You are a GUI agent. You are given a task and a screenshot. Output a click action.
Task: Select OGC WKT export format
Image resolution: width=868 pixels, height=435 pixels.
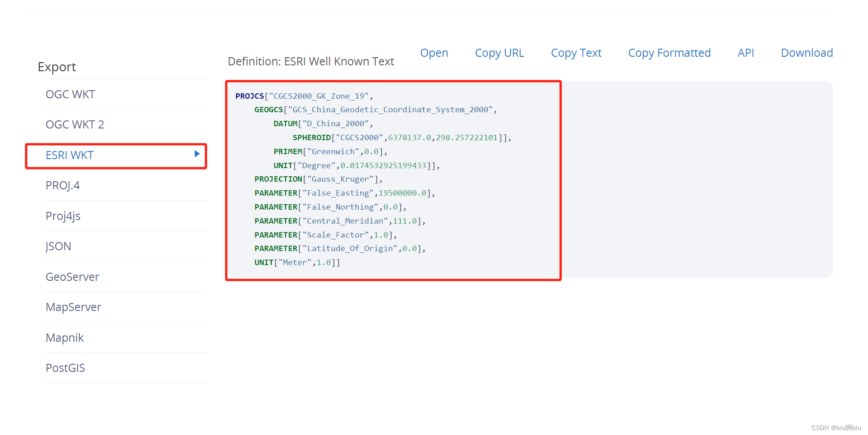click(70, 94)
